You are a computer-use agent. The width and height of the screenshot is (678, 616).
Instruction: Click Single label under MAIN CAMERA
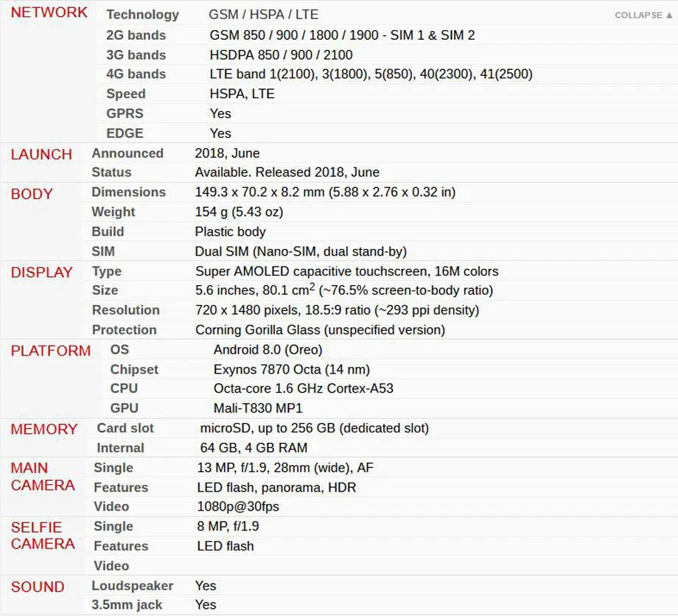coord(113,468)
